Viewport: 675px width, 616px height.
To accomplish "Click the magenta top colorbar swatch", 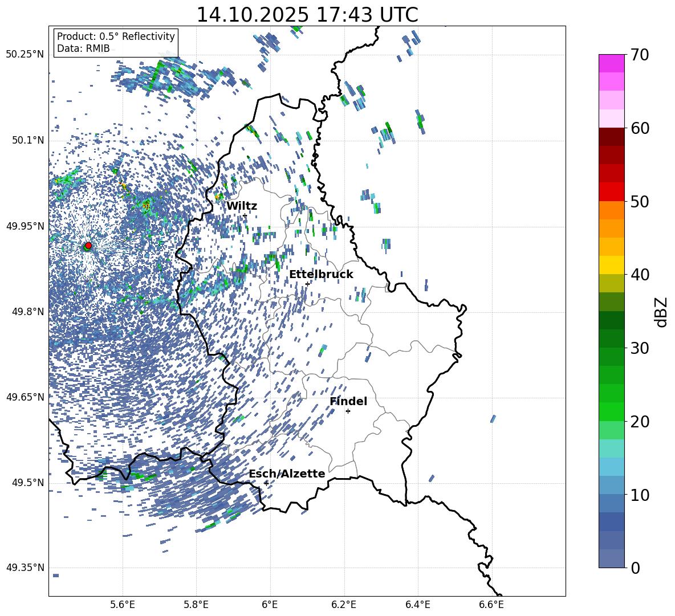I will (x=611, y=64).
